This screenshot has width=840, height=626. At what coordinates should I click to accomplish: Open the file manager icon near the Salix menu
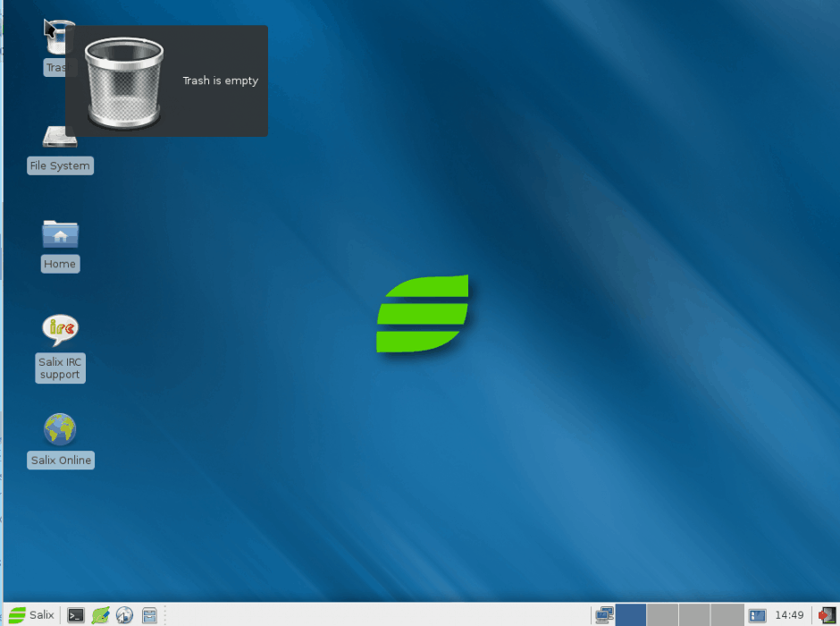tap(149, 615)
